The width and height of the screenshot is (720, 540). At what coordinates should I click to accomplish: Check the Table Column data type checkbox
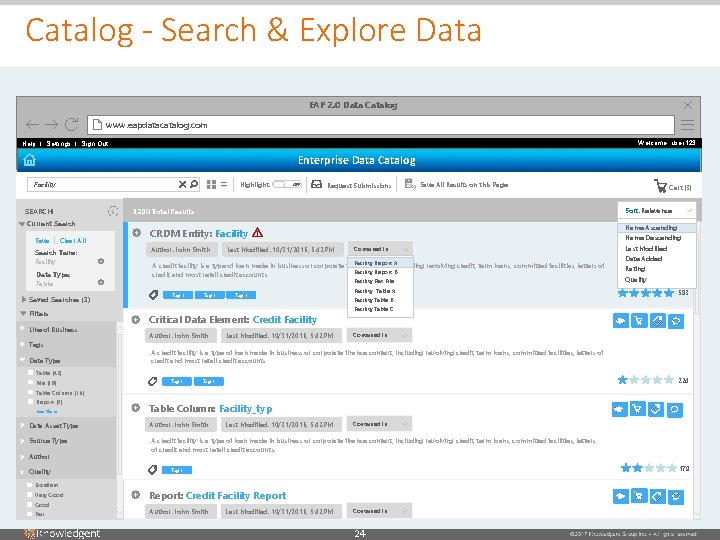coord(30,392)
